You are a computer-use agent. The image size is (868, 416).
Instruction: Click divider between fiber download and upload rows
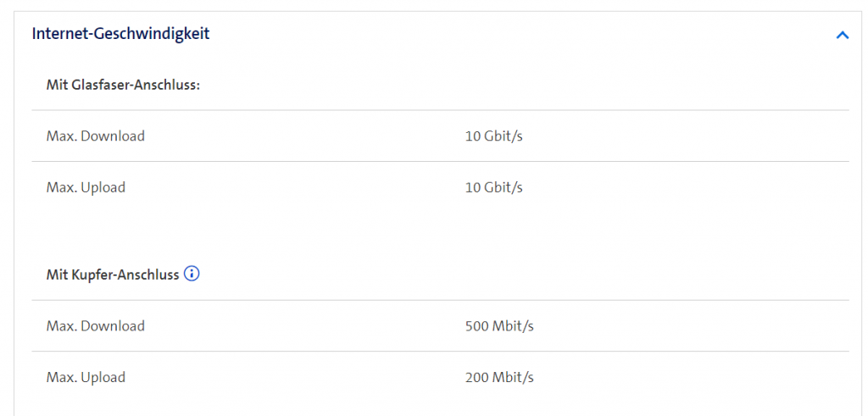coord(440,161)
